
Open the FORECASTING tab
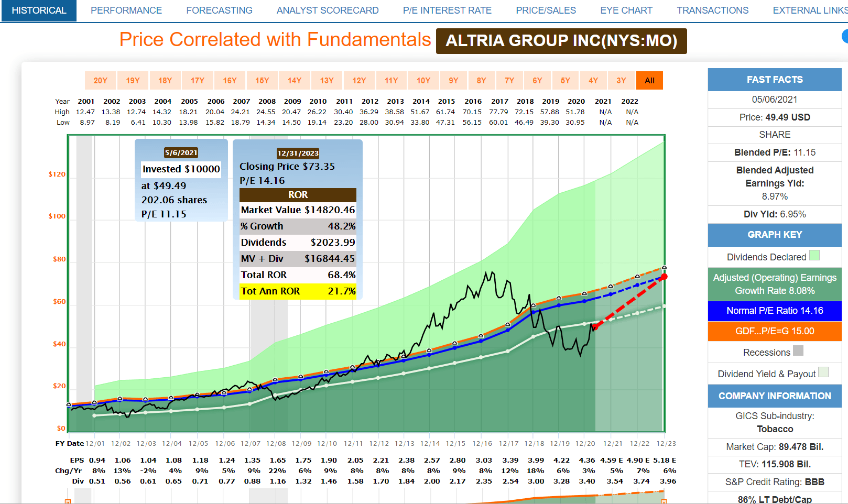[219, 10]
